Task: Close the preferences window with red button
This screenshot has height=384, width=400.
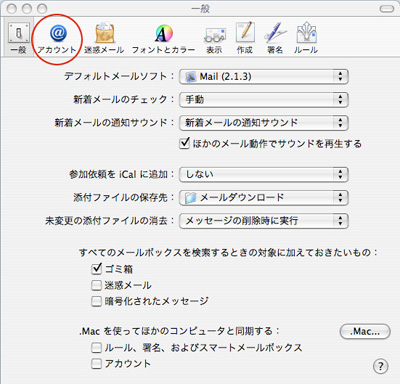Action: [12, 8]
